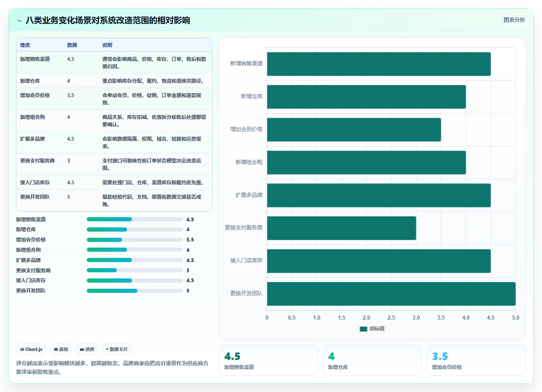Click the 更换开发团队 chart bar

pos(391,294)
